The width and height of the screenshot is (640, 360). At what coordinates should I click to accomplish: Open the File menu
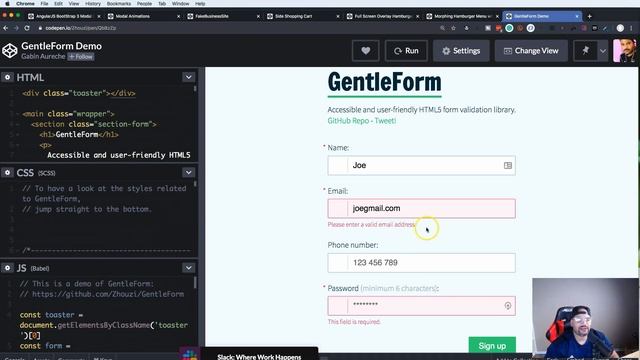coord(44,4)
